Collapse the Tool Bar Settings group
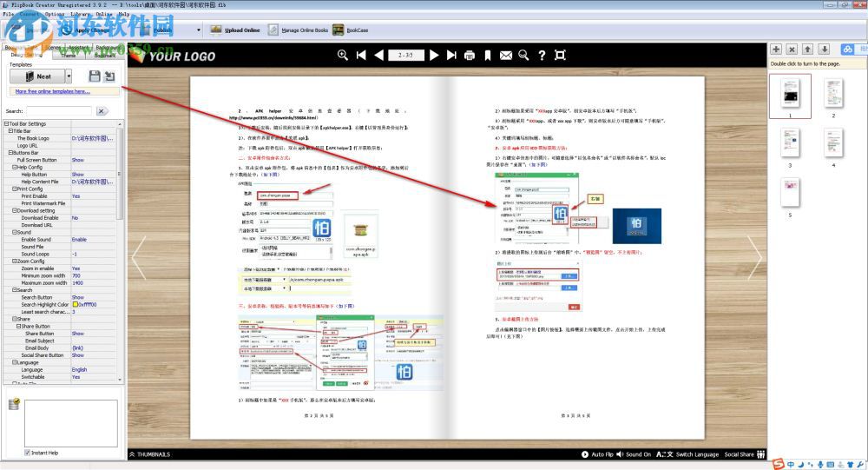868x470 pixels. tap(7, 123)
